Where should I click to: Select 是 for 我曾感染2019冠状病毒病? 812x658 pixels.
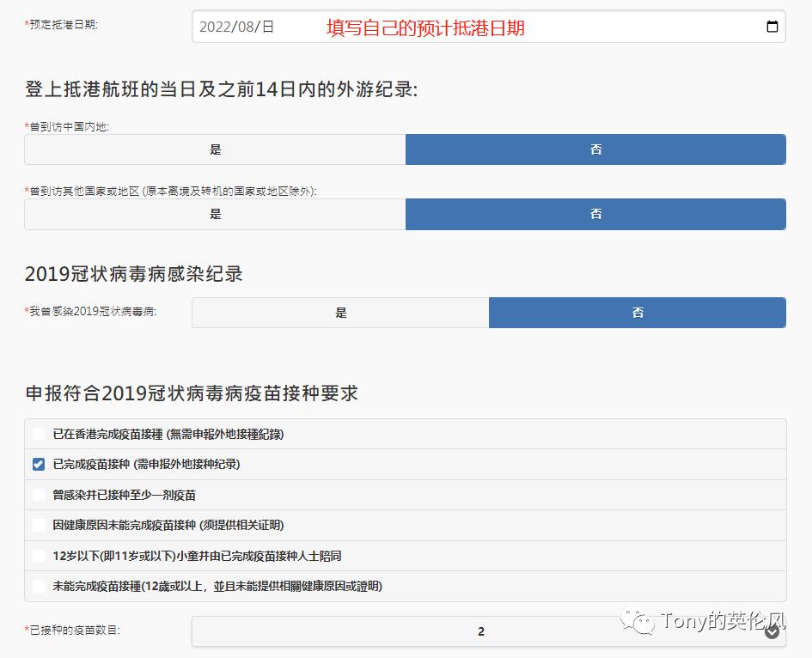(340, 313)
